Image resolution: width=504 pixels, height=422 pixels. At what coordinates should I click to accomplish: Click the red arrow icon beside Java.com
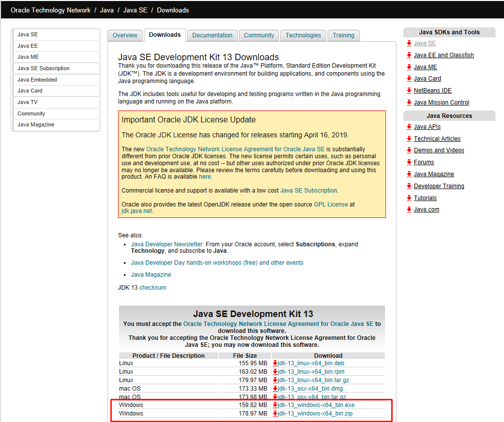coord(409,210)
